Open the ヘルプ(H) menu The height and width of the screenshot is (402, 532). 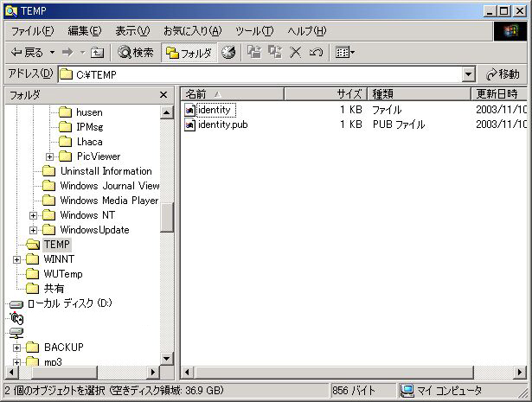point(307,31)
